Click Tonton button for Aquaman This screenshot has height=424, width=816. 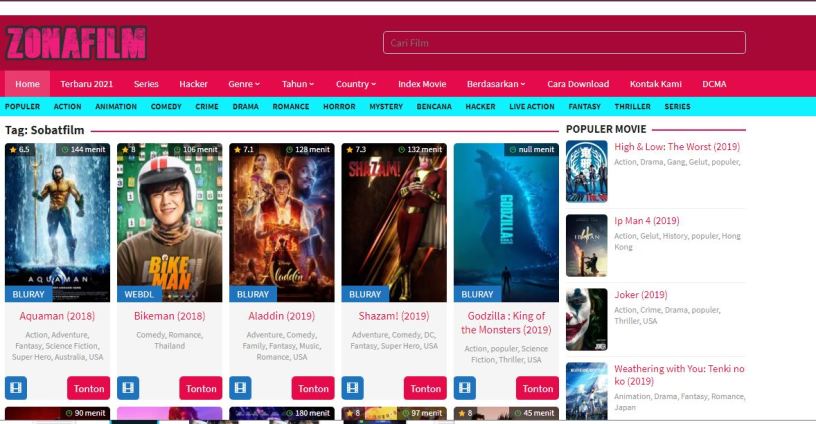pyautogui.click(x=88, y=388)
